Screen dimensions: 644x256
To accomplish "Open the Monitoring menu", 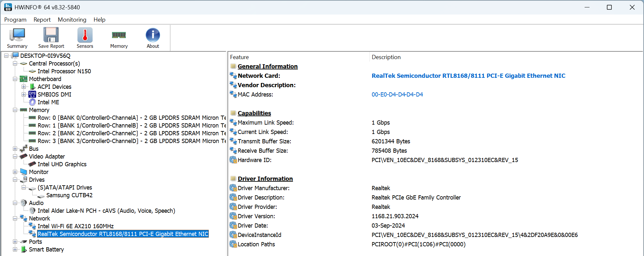I will coord(72,20).
